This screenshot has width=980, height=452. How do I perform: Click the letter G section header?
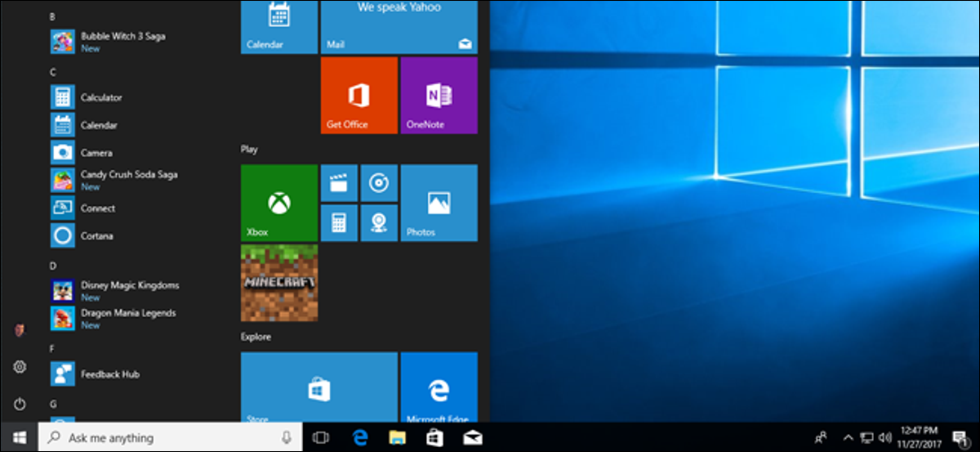tap(53, 404)
